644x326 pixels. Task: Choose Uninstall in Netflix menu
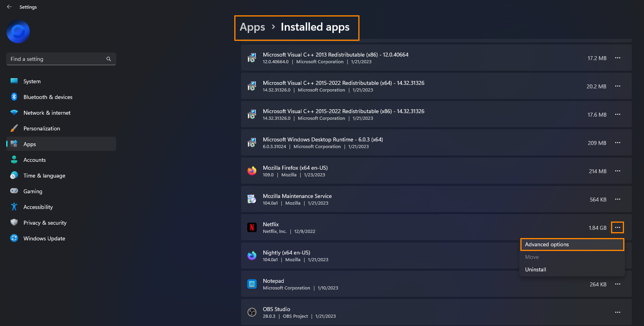[x=572, y=269]
